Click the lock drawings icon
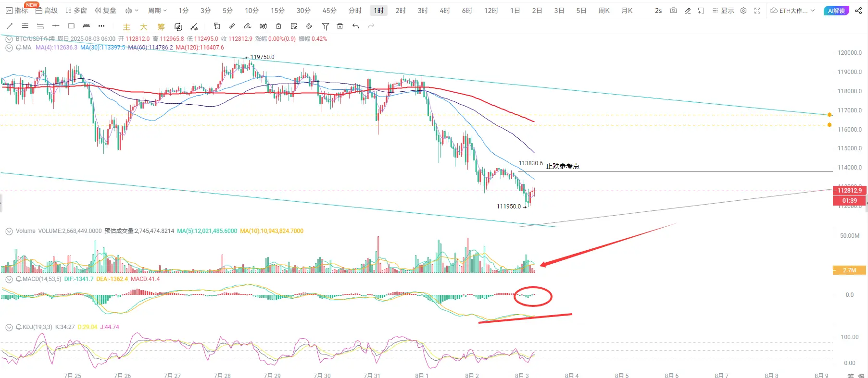The image size is (868, 378). pyautogui.click(x=278, y=26)
